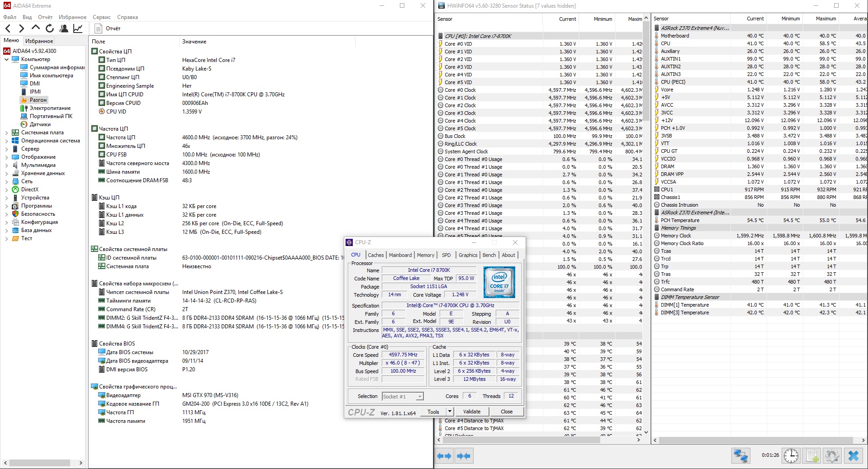The height and width of the screenshot is (469, 868).
Task: Select the Memory Clock Ratio row
Action: (760, 243)
